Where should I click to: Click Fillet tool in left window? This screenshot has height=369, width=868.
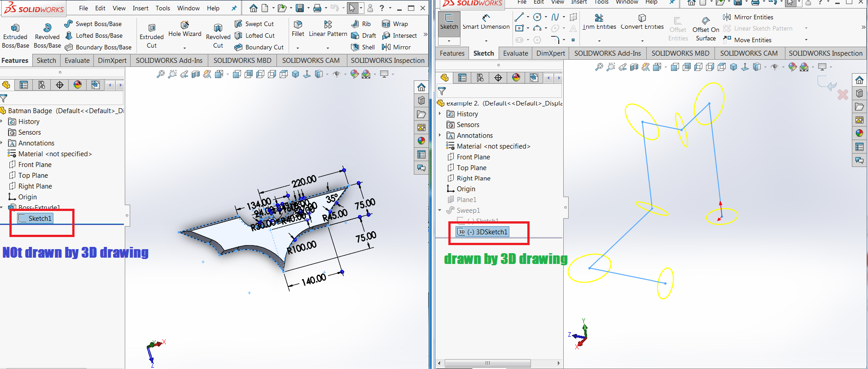[298, 29]
